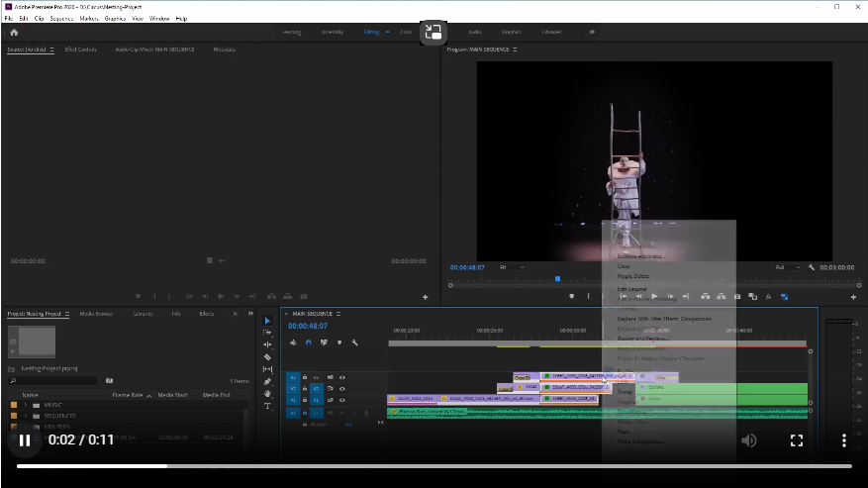This screenshot has height=488, width=868.
Task: Show overflow project panel tabs chevron
Action: [250, 314]
